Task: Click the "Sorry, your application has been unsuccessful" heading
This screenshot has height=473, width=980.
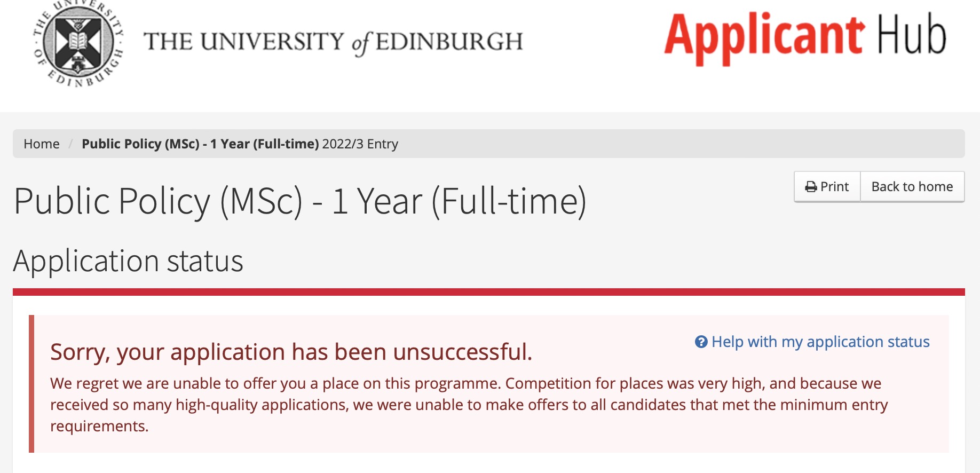Action: (x=291, y=352)
